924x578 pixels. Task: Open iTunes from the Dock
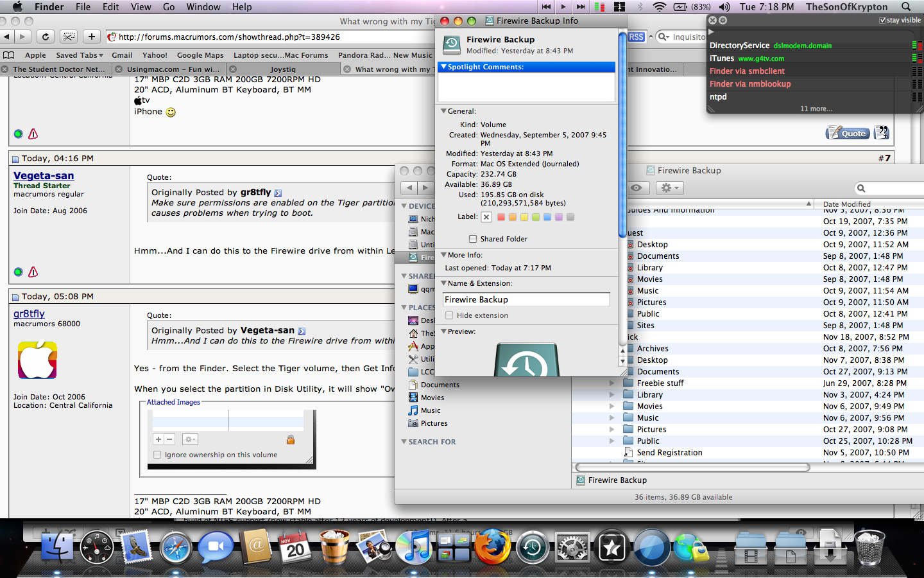pos(414,547)
